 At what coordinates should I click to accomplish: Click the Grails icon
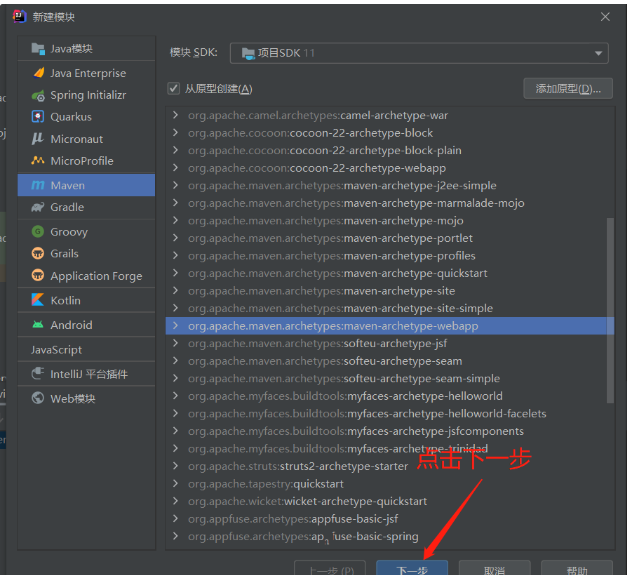(x=38, y=254)
